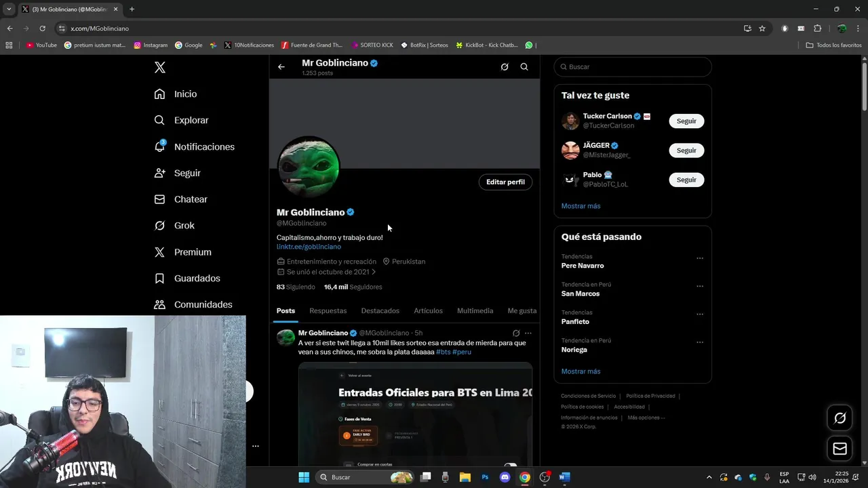
Task: Open the Chrome extensions puzzle icon
Action: pyautogui.click(x=817, y=28)
